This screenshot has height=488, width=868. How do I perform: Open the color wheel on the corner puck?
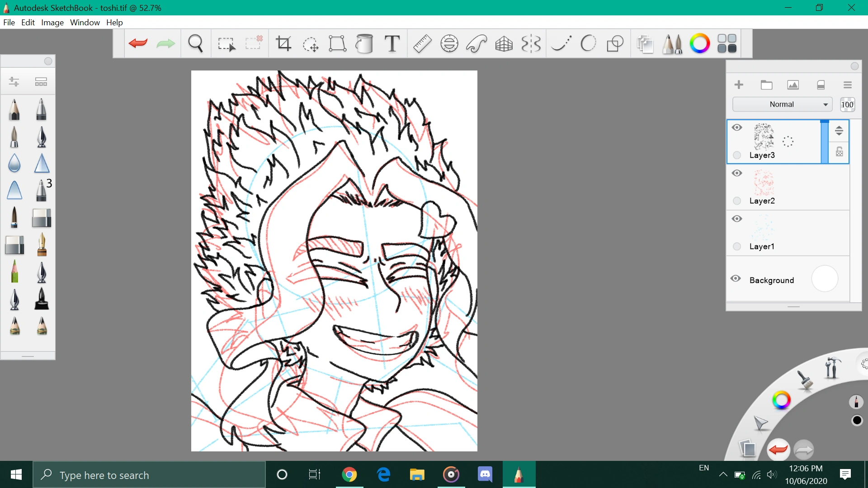coord(781,399)
